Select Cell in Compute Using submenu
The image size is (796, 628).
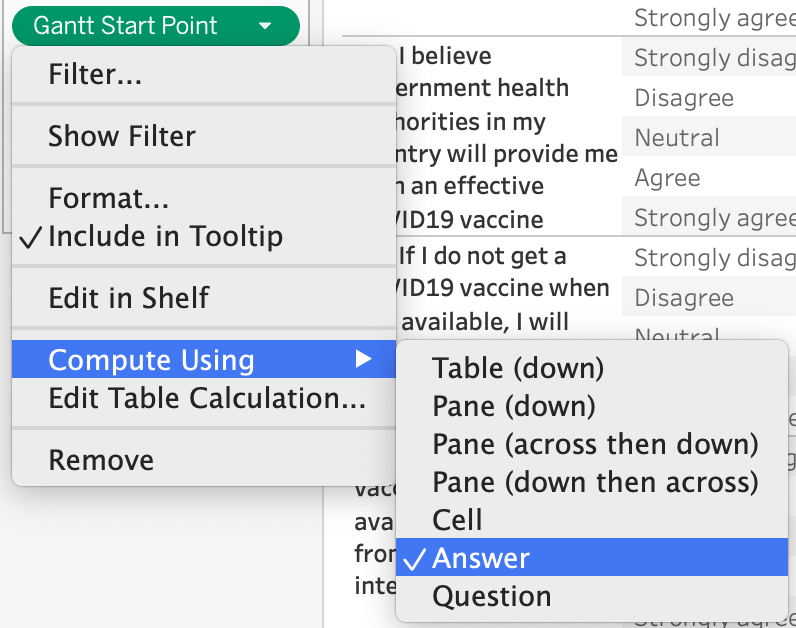click(x=457, y=520)
